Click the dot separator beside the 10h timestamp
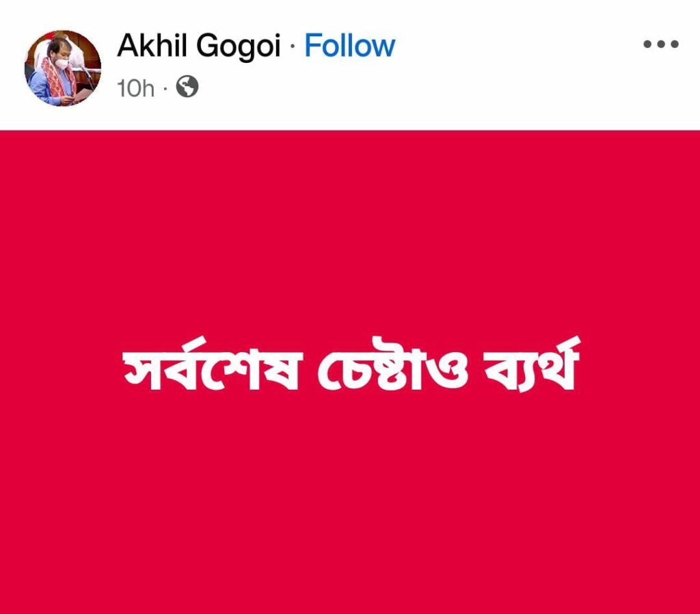Image resolution: width=700 pixels, height=614 pixels. point(165,88)
